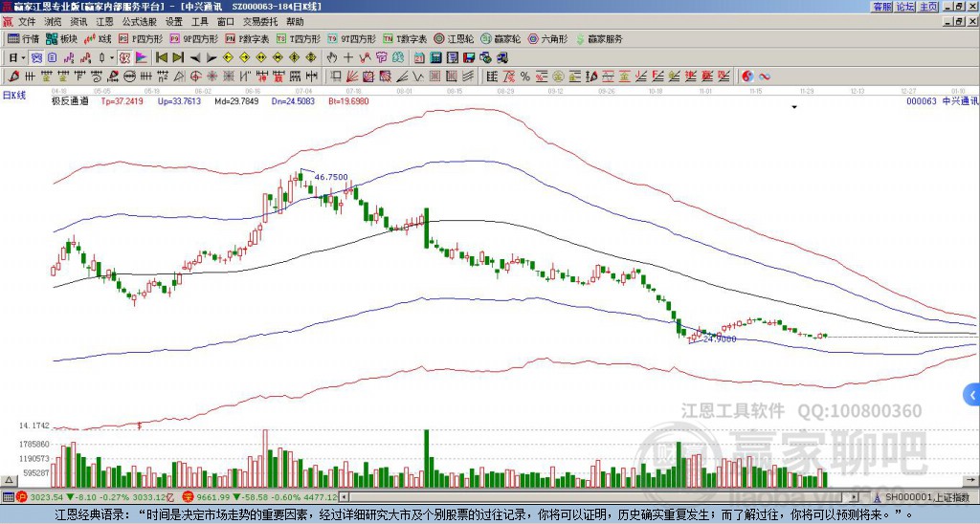Screen dimensions: 980x524
Task: Open the 行情 quotes view
Action: [x=23, y=38]
